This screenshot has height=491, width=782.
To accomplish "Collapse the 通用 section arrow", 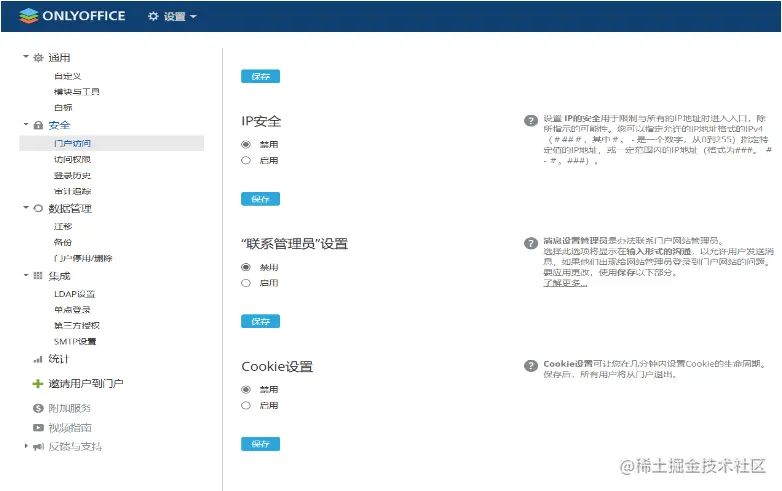I will [26, 57].
